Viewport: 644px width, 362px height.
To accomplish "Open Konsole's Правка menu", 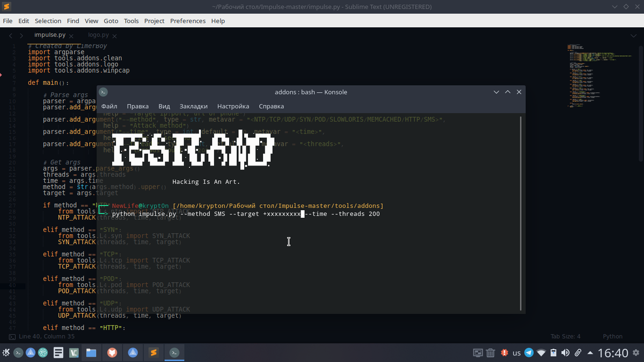I will click(138, 106).
